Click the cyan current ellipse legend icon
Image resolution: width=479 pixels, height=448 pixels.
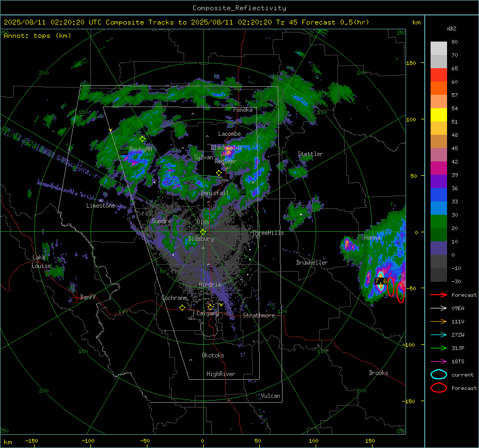pyautogui.click(x=439, y=374)
